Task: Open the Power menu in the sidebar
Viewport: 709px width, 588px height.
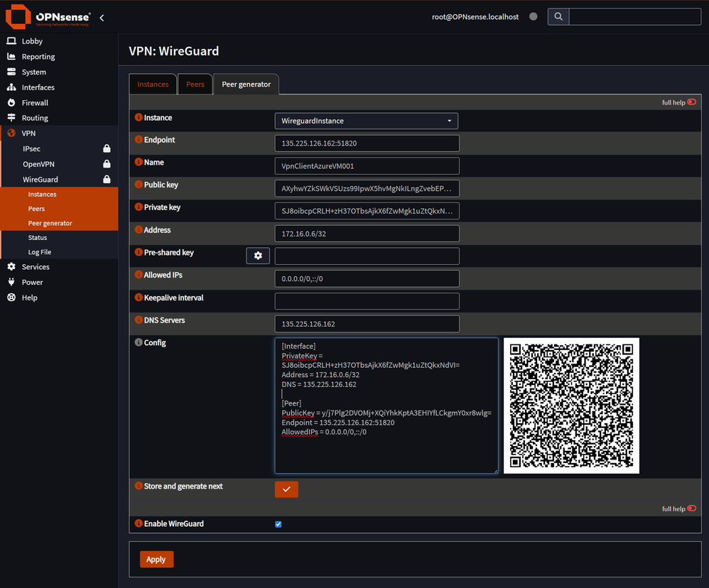Action: click(31, 282)
